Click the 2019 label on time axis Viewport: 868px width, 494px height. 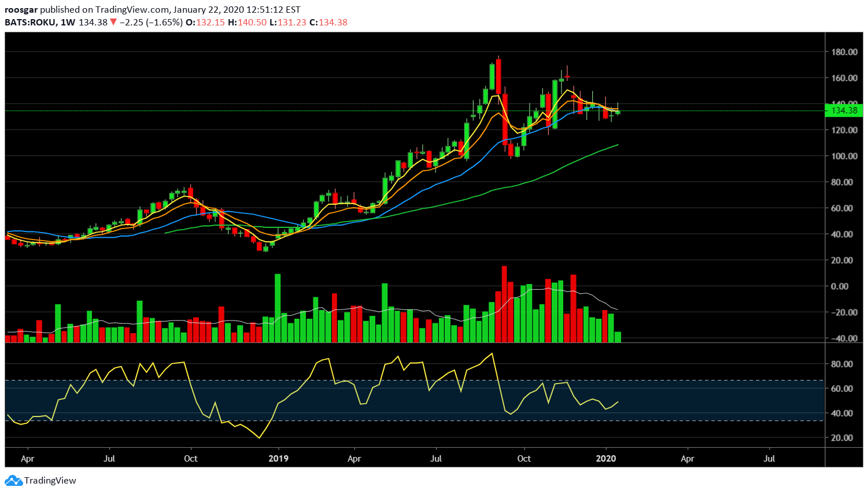click(278, 459)
